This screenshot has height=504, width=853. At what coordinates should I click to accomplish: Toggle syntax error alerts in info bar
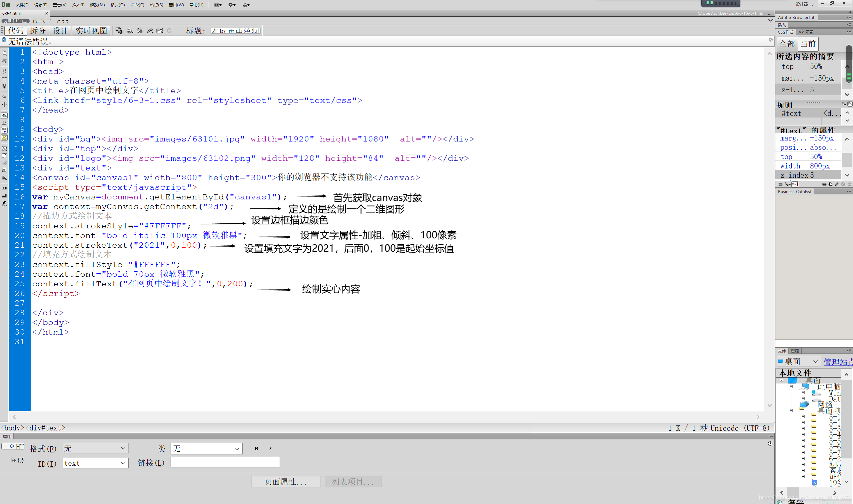click(x=4, y=137)
